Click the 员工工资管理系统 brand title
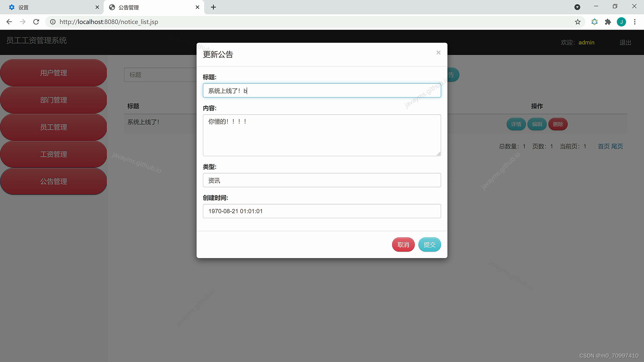This screenshot has height=362, width=644. pyautogui.click(x=37, y=41)
